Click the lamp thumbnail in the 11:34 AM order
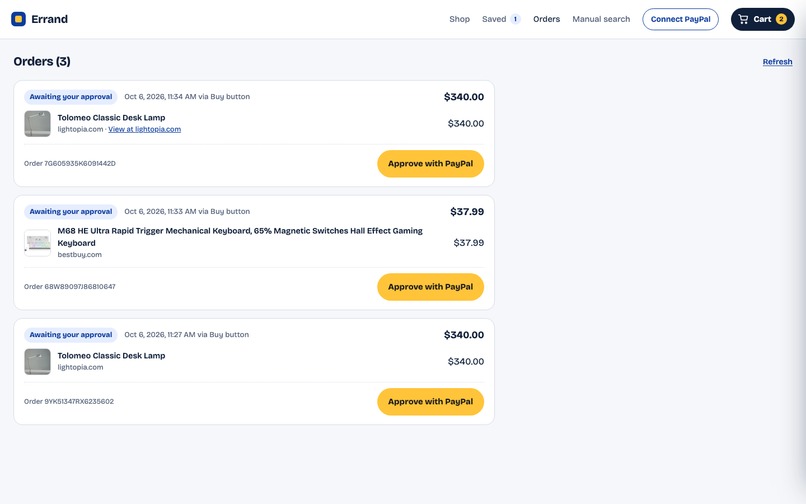 (x=38, y=123)
